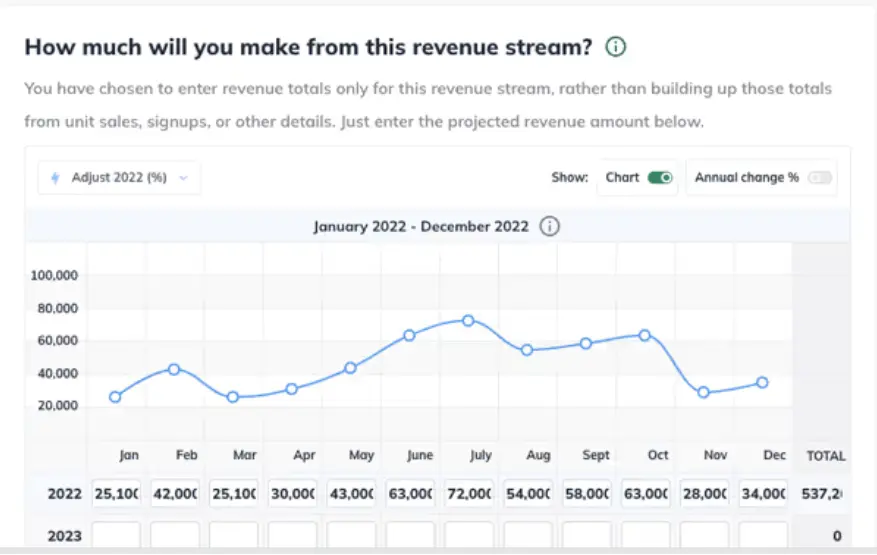This screenshot has width=877, height=555.
Task: Click the empty 2023 Jan input field
Action: (117, 536)
